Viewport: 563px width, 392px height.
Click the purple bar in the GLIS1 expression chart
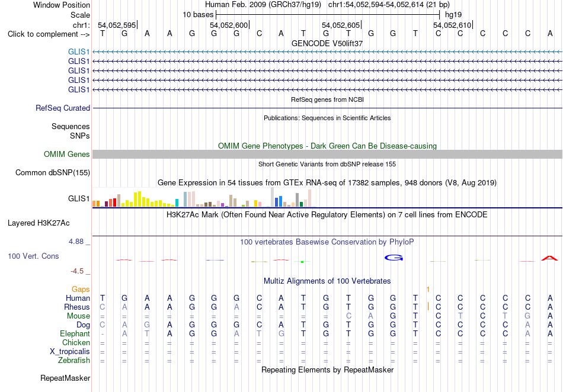coord(223,205)
